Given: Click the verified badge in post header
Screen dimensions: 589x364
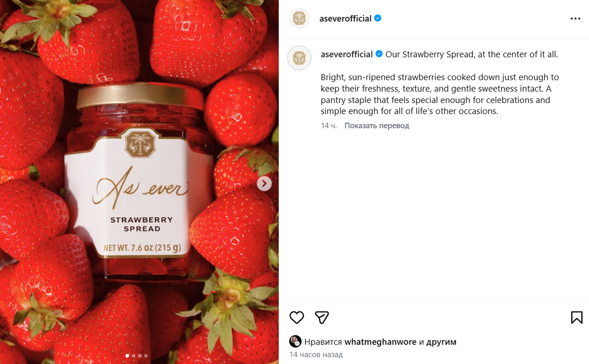Looking at the screenshot, I should point(378,19).
